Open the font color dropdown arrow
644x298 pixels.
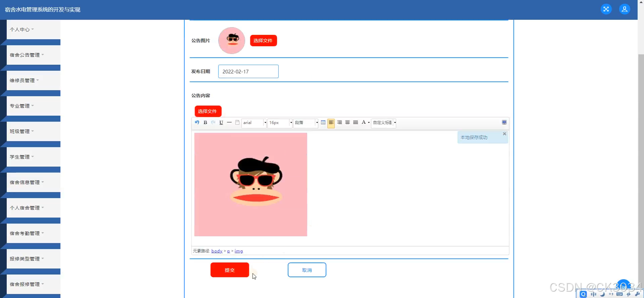point(369,123)
